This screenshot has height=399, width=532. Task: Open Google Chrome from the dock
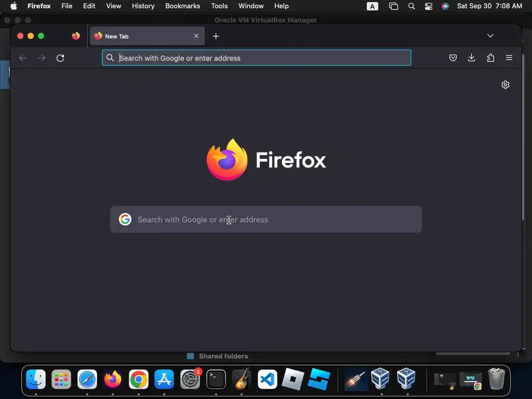tap(138, 379)
